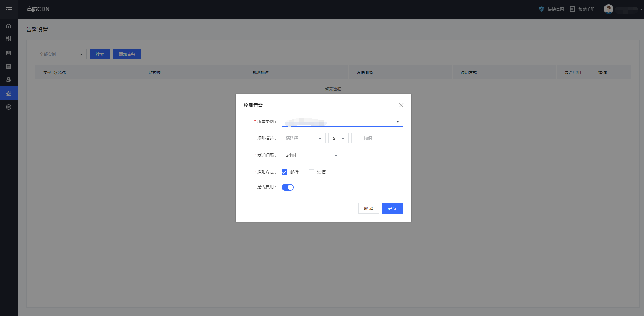The image size is (644, 316).
Task: Select the alarm siren sidebar icon
Action: click(9, 93)
